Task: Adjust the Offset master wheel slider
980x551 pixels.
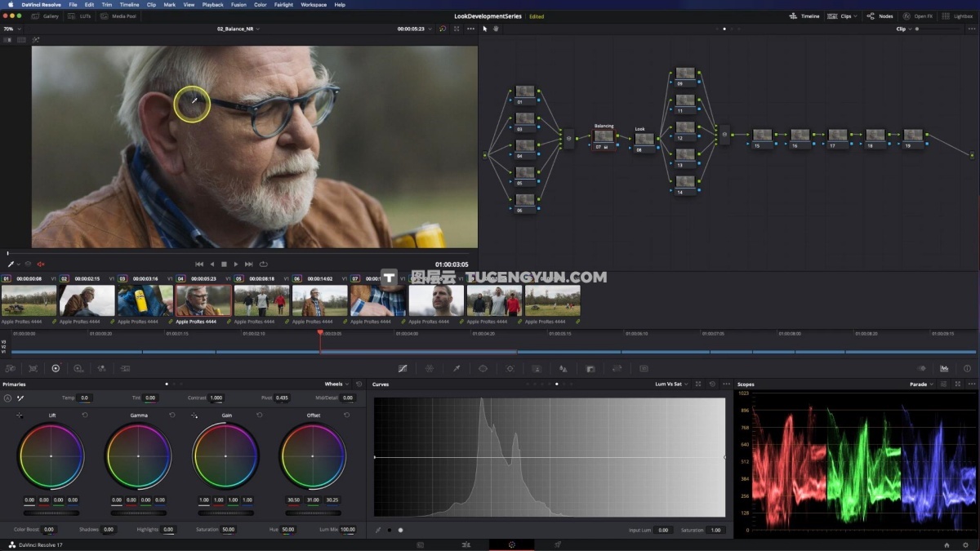Action: [x=313, y=513]
